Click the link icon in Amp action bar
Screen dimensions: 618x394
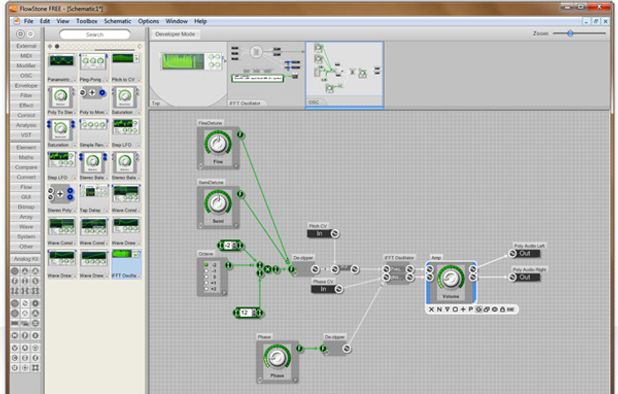486,309
